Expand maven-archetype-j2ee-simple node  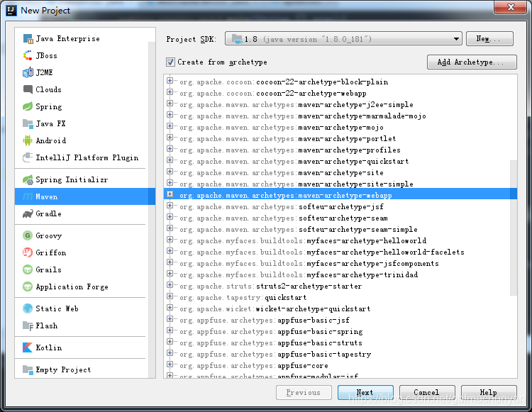[170, 104]
